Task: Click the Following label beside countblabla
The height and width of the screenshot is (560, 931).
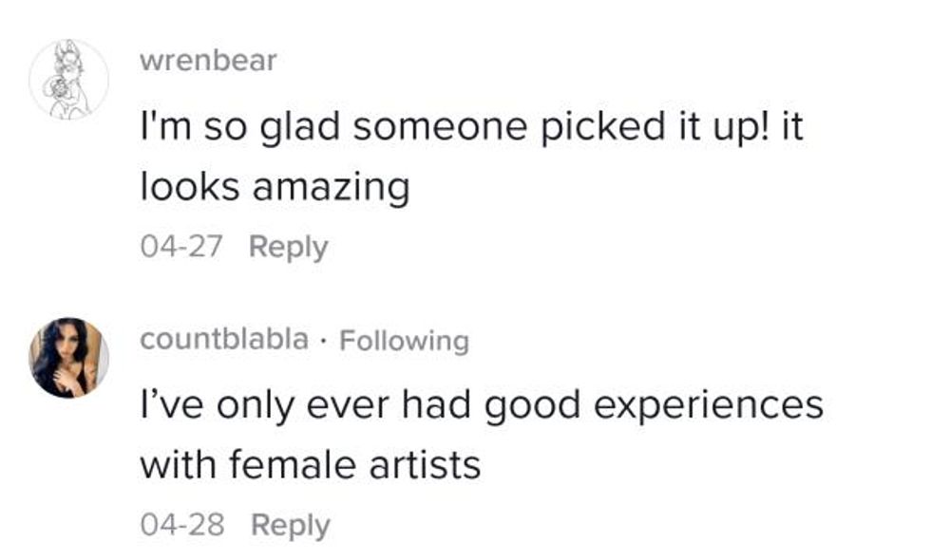Action: point(404,340)
